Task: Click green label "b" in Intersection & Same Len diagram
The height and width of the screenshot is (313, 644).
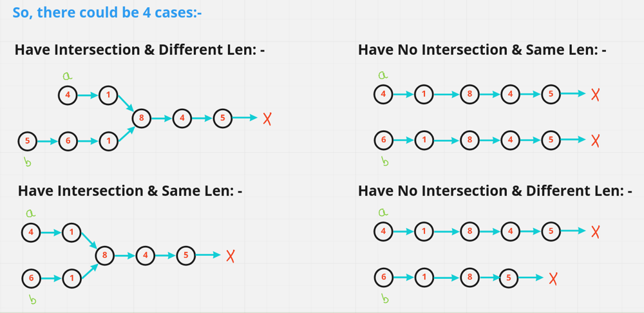Action: pyautogui.click(x=32, y=299)
